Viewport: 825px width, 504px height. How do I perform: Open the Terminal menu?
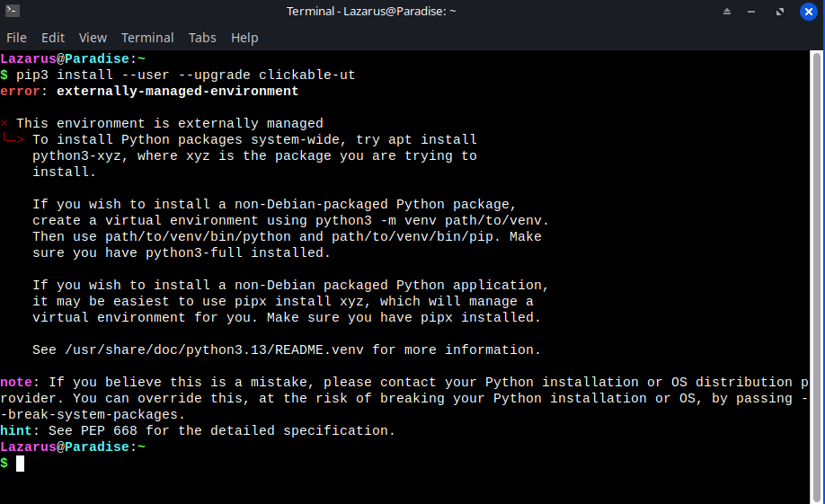(147, 38)
